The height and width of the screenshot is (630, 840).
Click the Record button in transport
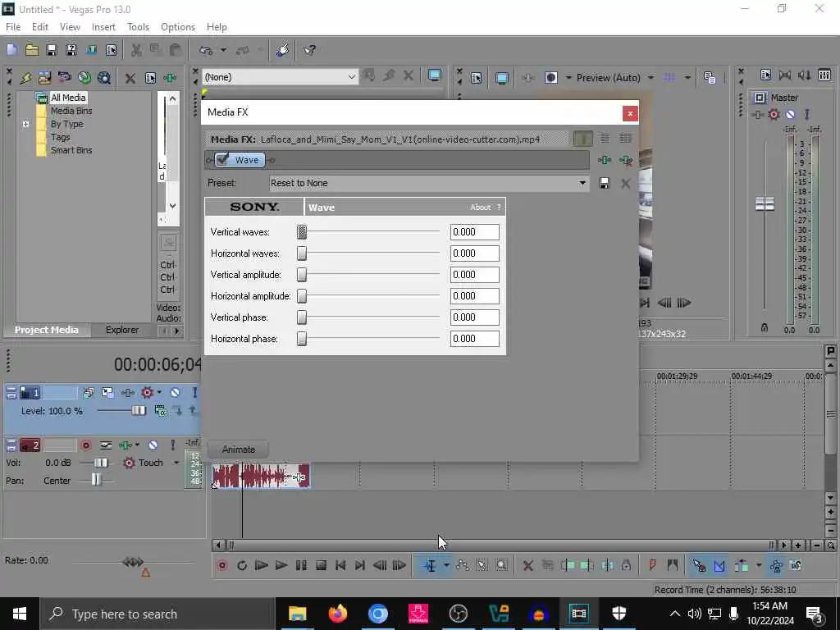click(x=221, y=566)
